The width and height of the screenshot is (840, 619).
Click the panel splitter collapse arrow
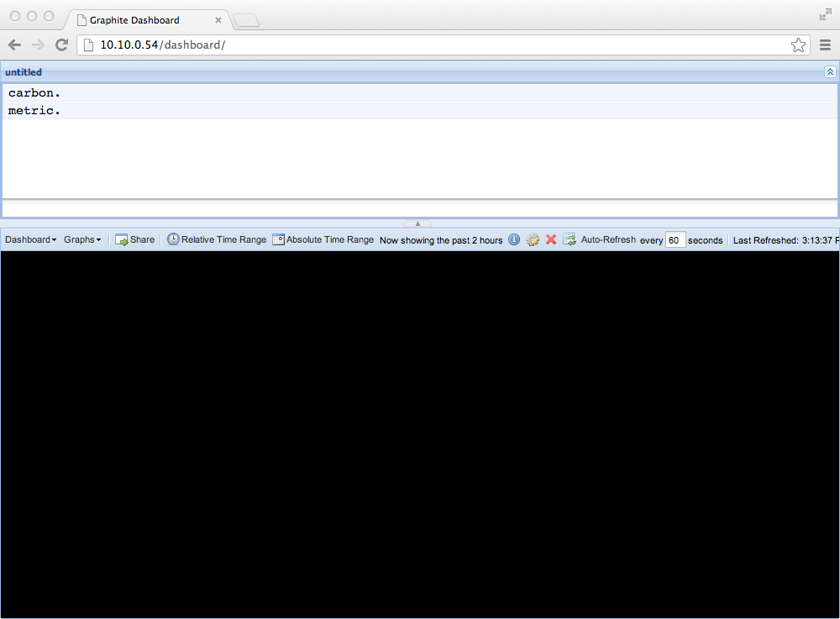[417, 223]
